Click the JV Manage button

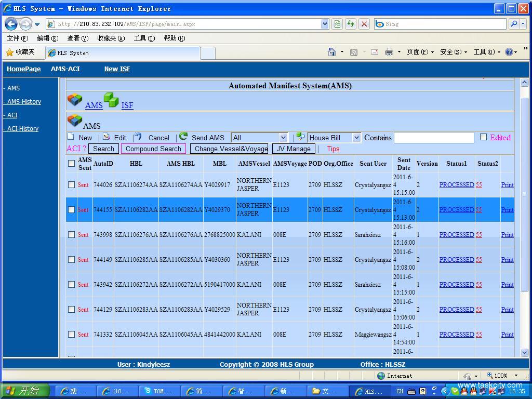pyautogui.click(x=294, y=149)
